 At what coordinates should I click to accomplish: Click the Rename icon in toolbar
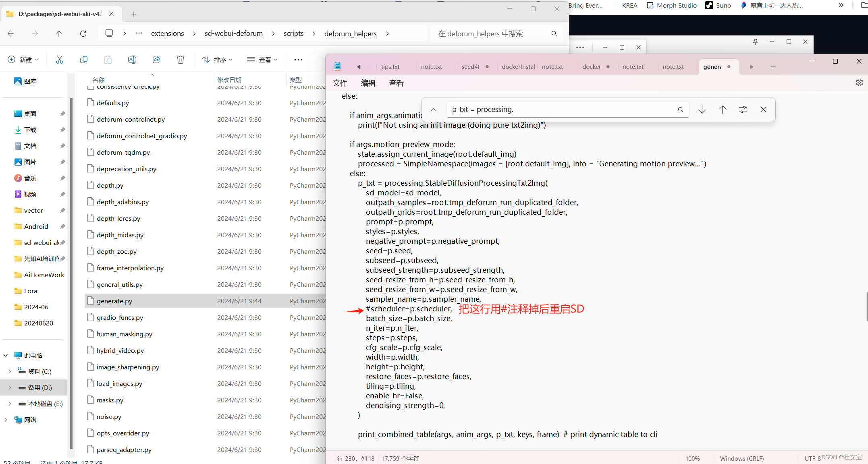click(x=132, y=60)
